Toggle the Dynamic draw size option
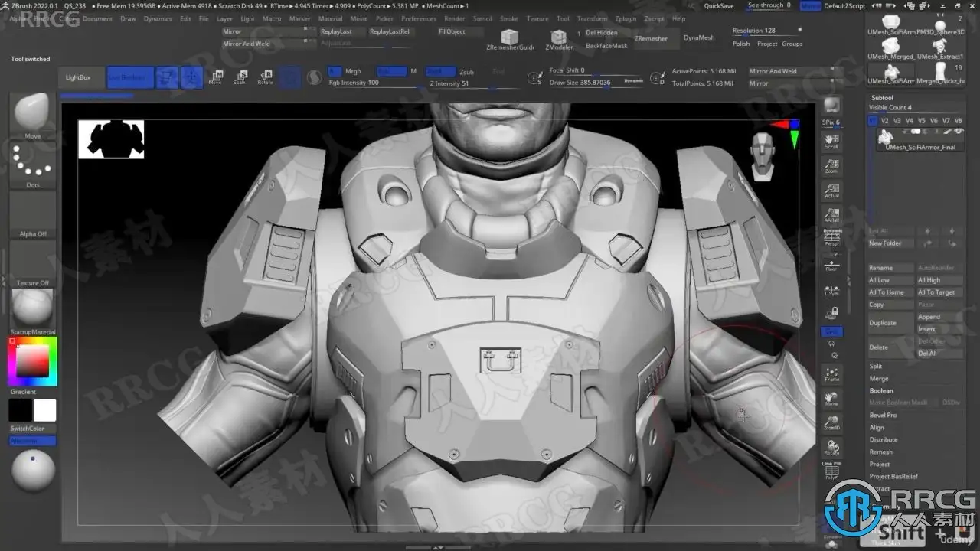 633,80
